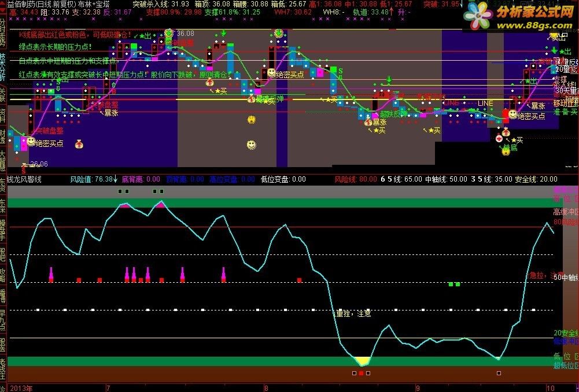Click money bag icon left of 暴涨 under 超跌反弹
The image size is (579, 392).
click(x=368, y=122)
